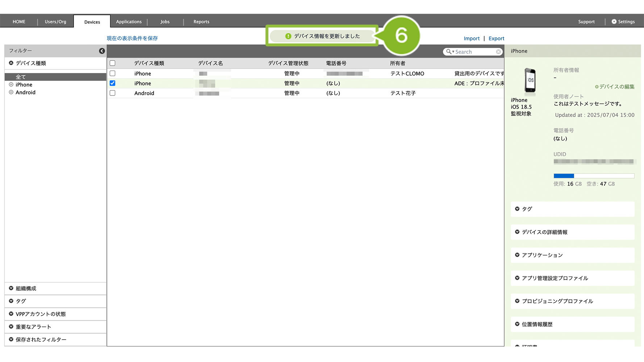Click the Import link
644x362 pixels.
click(472, 38)
